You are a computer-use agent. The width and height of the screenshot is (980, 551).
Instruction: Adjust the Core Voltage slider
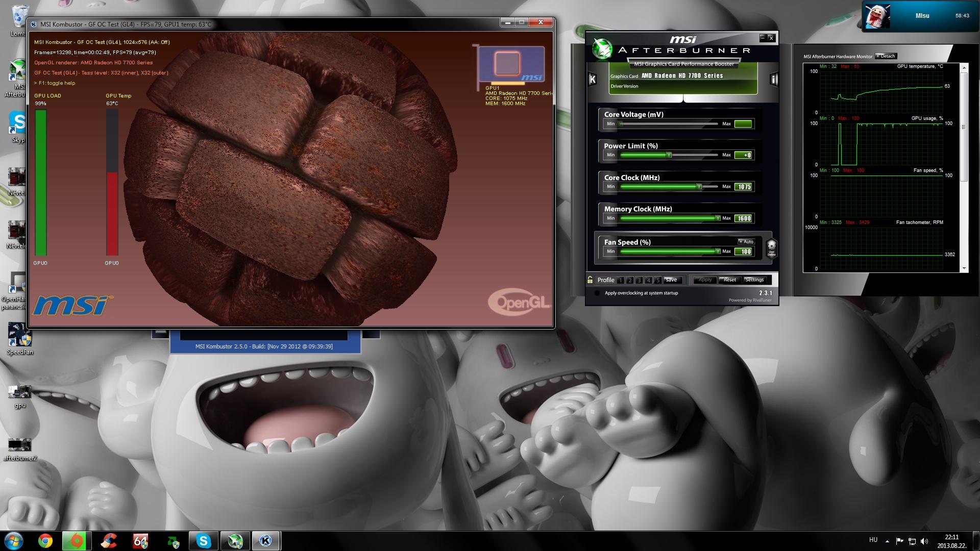669,124
